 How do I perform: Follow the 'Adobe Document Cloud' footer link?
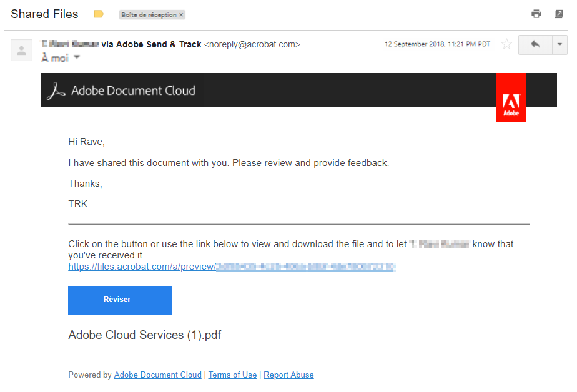tap(157, 375)
